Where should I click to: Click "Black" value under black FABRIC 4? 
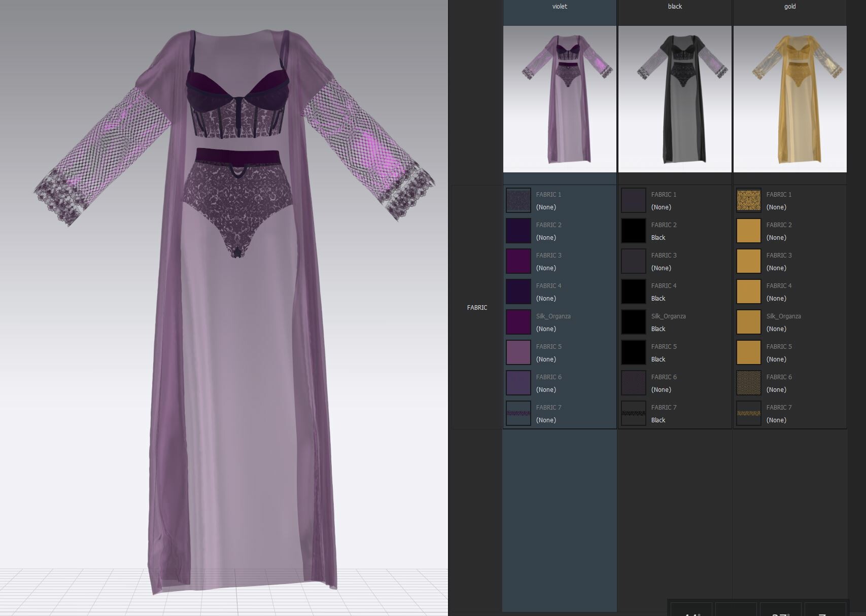[x=658, y=298]
